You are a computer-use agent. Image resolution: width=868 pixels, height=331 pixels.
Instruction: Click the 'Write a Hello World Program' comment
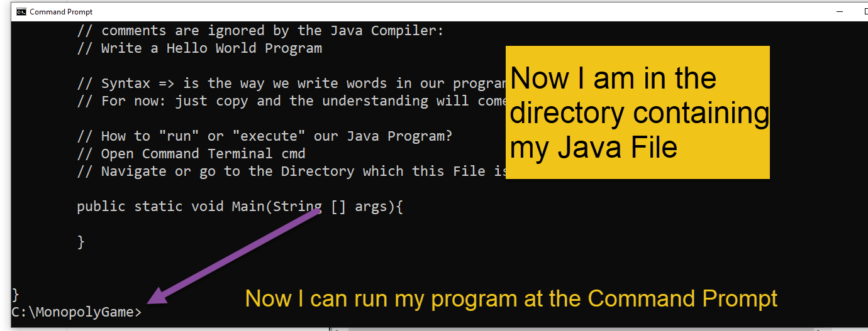point(199,48)
